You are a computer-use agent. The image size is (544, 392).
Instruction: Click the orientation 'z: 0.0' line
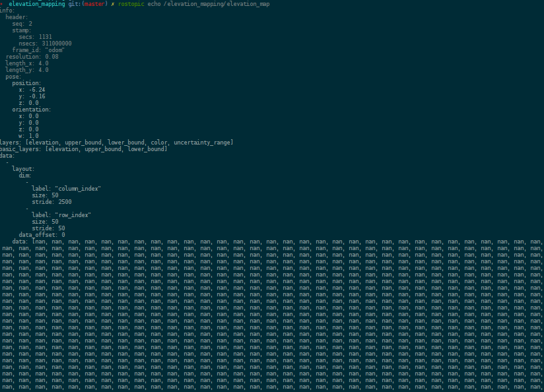coord(29,129)
